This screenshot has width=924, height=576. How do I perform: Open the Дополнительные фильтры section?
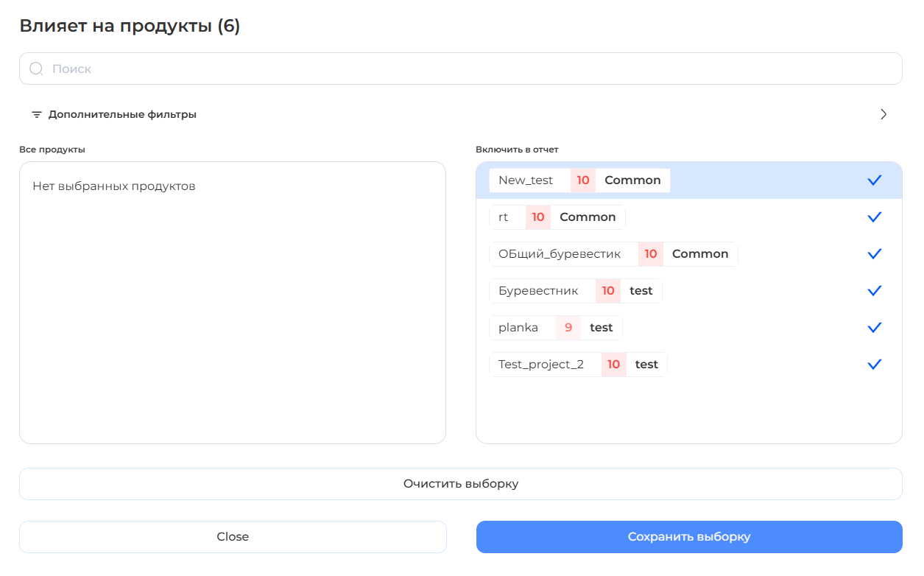(x=122, y=115)
